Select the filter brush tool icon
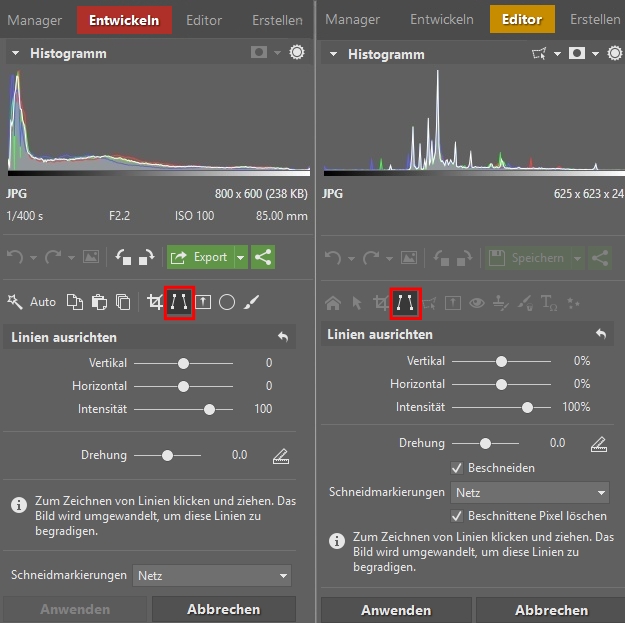Viewport: 625px width, 623px height. (251, 301)
